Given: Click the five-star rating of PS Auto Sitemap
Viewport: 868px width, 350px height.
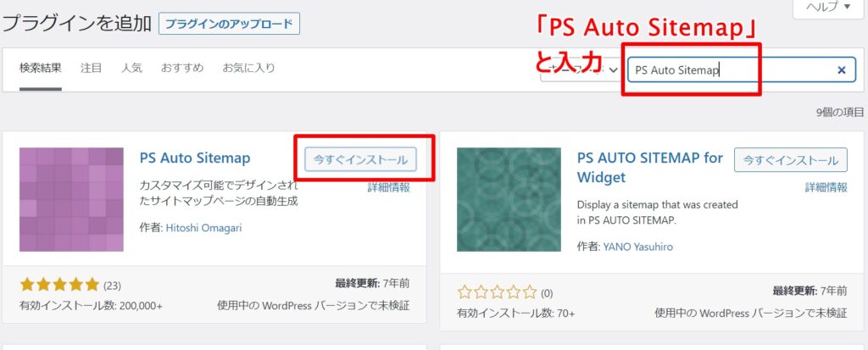Looking at the screenshot, I should point(59,286).
